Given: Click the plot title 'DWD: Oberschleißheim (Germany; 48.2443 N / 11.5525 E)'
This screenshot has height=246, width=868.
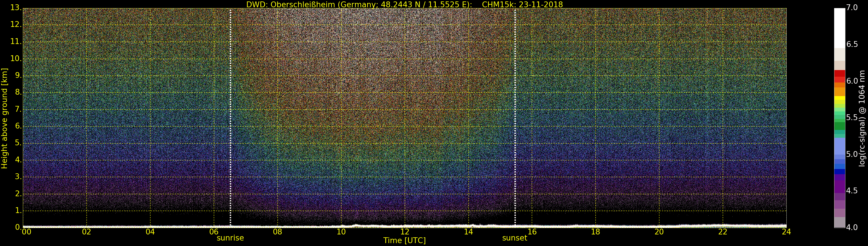Looking at the screenshot, I should (359, 4).
